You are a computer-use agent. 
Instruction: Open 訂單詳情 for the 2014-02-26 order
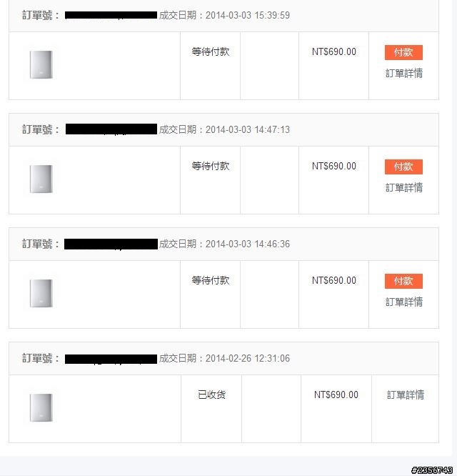coord(406,395)
